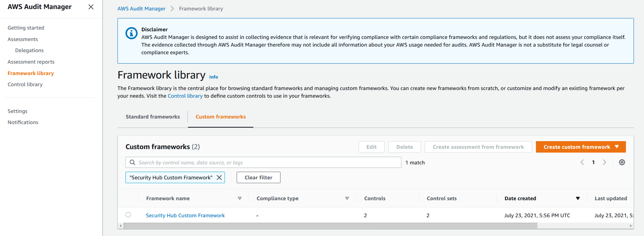Go to next page of frameworks
The image size is (644, 236).
605,162
